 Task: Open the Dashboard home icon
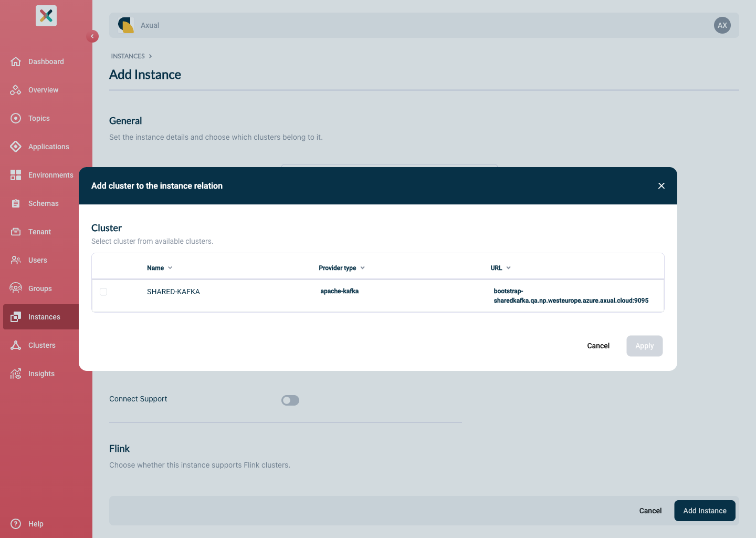[x=16, y=61]
